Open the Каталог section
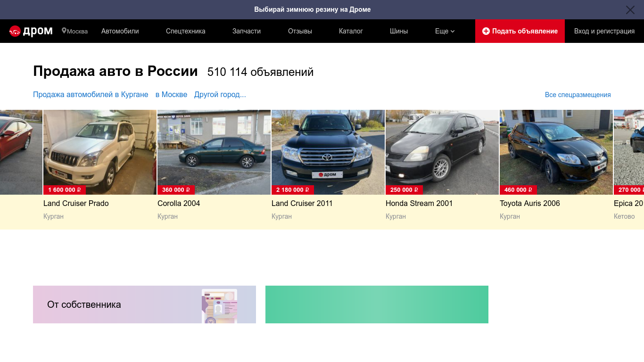 [x=351, y=31]
